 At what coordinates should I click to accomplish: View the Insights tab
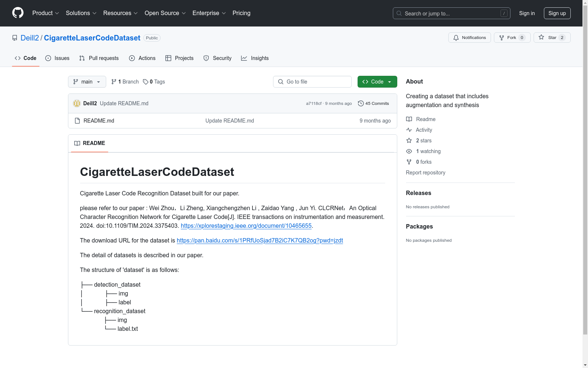255,58
